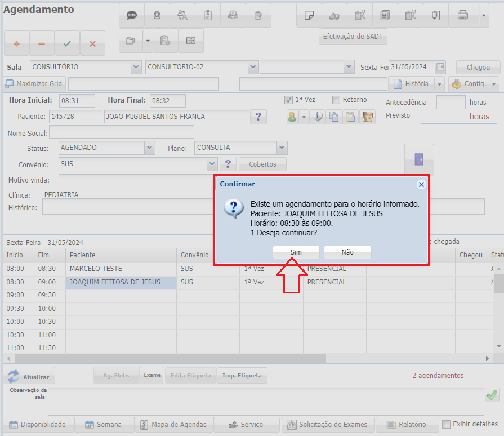Open Mapa de Agendas
Screen dimensions: 504x436
tap(174, 424)
